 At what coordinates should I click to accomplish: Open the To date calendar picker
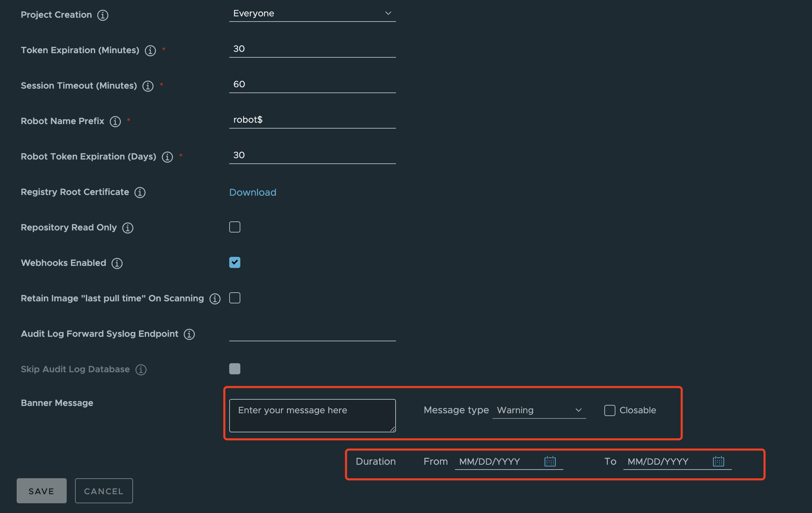(x=718, y=461)
